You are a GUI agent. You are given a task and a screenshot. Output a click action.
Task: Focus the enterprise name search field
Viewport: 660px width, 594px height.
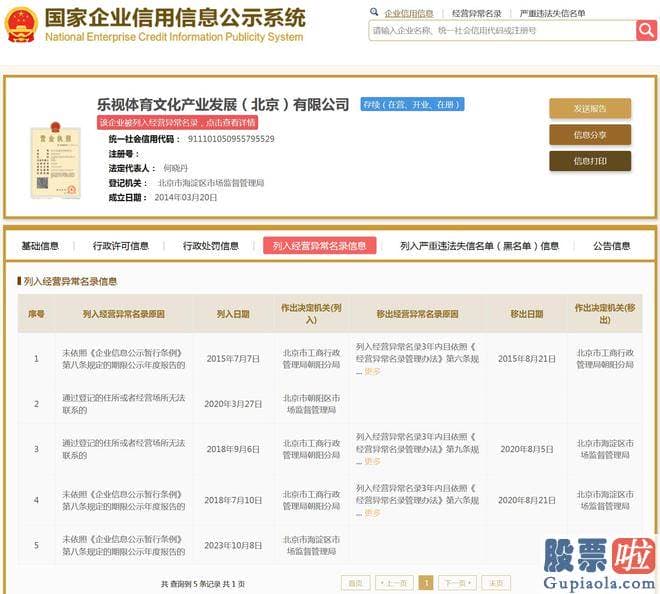[502, 31]
